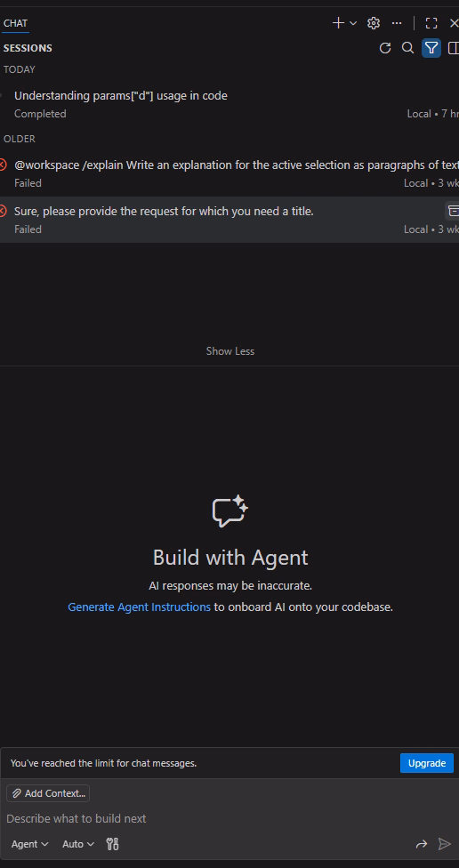
Task: Open the three-dots more actions menu
Action: pos(397,23)
